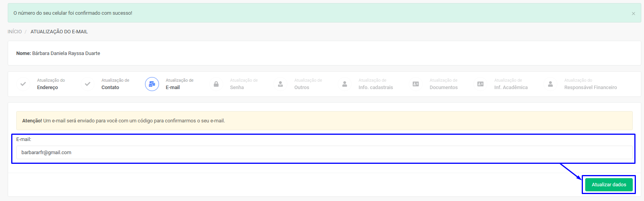The height and width of the screenshot is (201, 644).
Task: Go to INÍCIO breadcrumb link
Action: click(x=15, y=32)
